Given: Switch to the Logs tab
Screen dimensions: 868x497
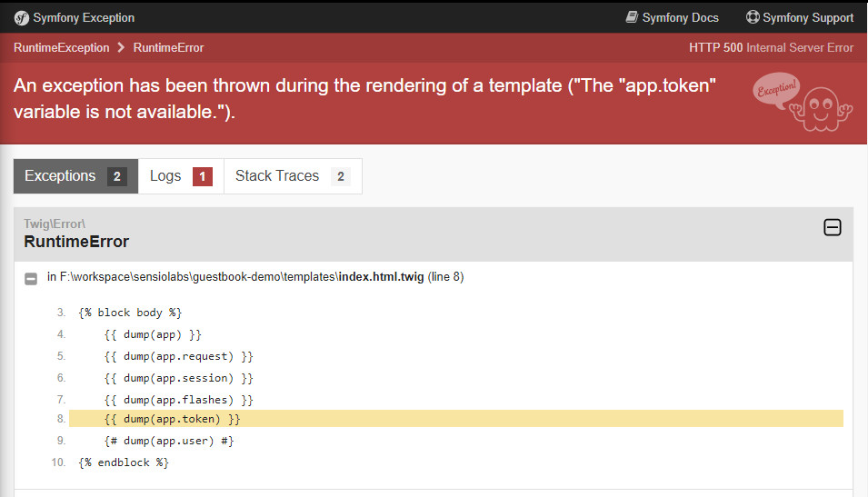Looking at the screenshot, I should tap(181, 176).
